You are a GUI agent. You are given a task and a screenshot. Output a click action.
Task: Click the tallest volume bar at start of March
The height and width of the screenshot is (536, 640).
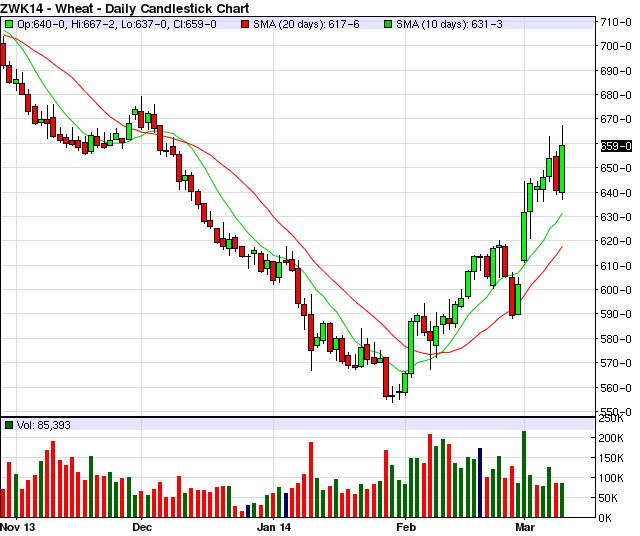pyautogui.click(x=524, y=474)
